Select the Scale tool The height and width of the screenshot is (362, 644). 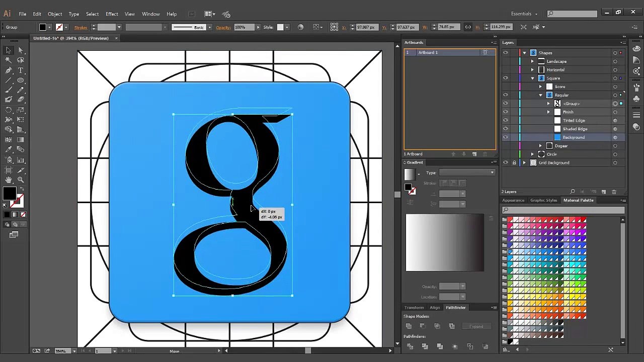tap(21, 110)
